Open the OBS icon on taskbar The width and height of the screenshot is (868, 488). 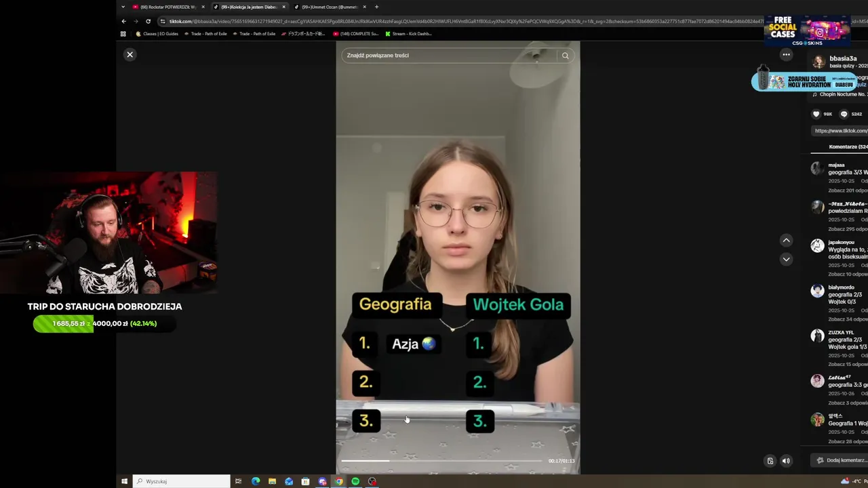(x=372, y=481)
